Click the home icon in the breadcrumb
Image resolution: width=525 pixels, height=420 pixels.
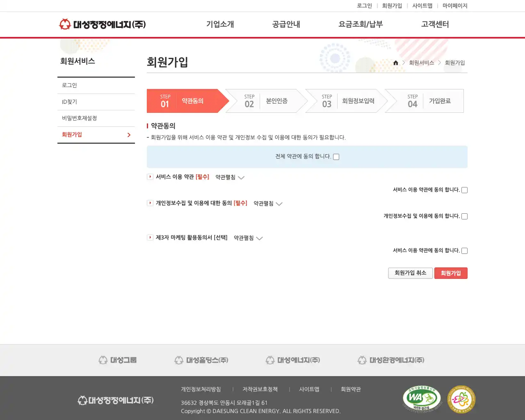click(395, 62)
